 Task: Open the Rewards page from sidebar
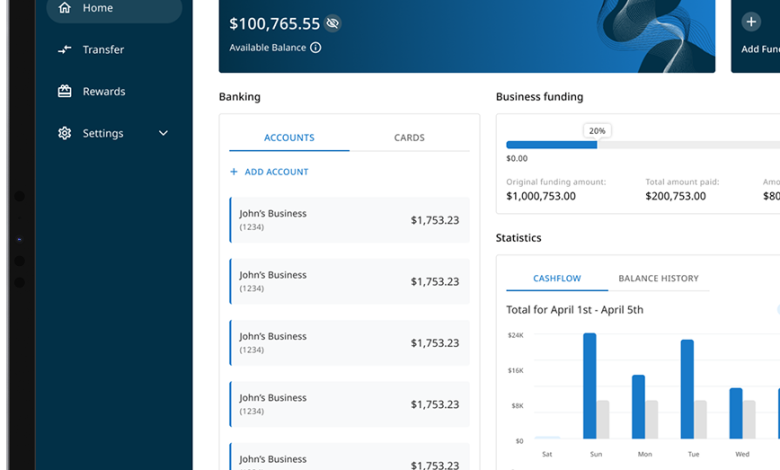104,91
